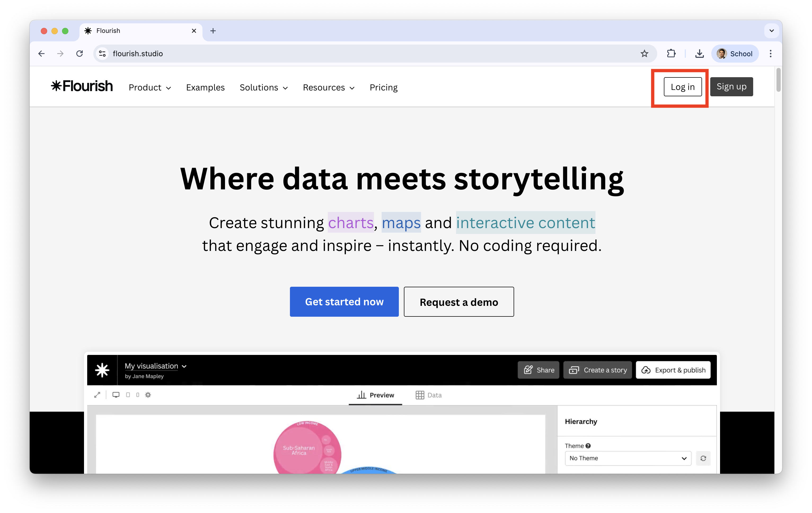Click the Flourish logo
Screen dimensions: 812x513
pyautogui.click(x=82, y=86)
